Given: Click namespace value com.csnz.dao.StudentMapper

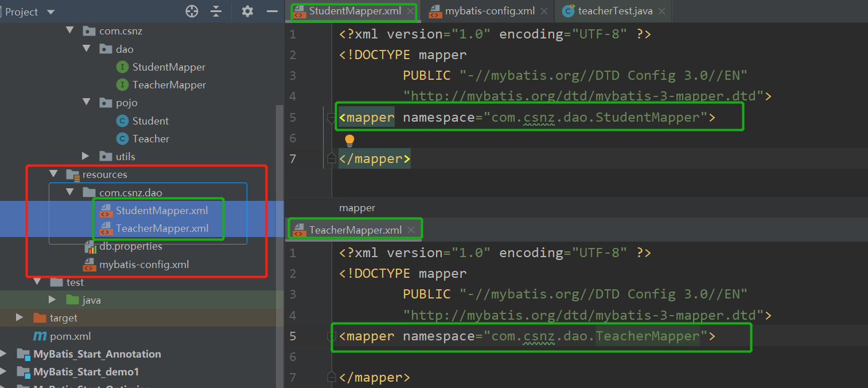Looking at the screenshot, I should [x=595, y=118].
